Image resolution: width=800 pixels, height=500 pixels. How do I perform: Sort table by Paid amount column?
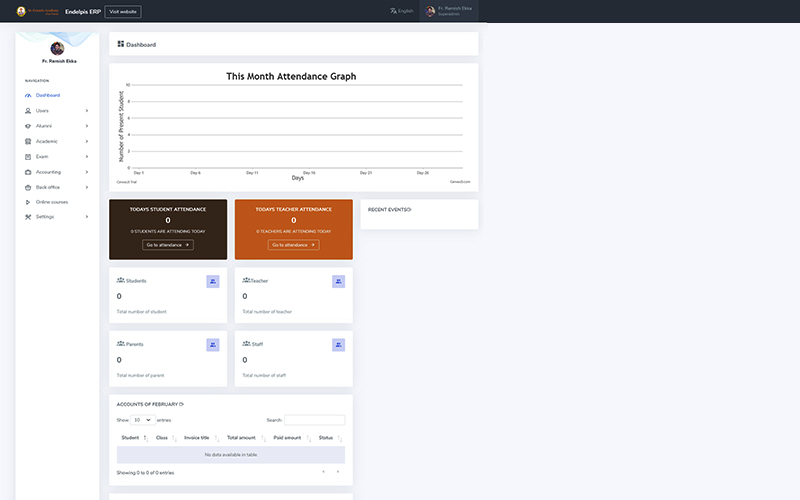(291, 438)
